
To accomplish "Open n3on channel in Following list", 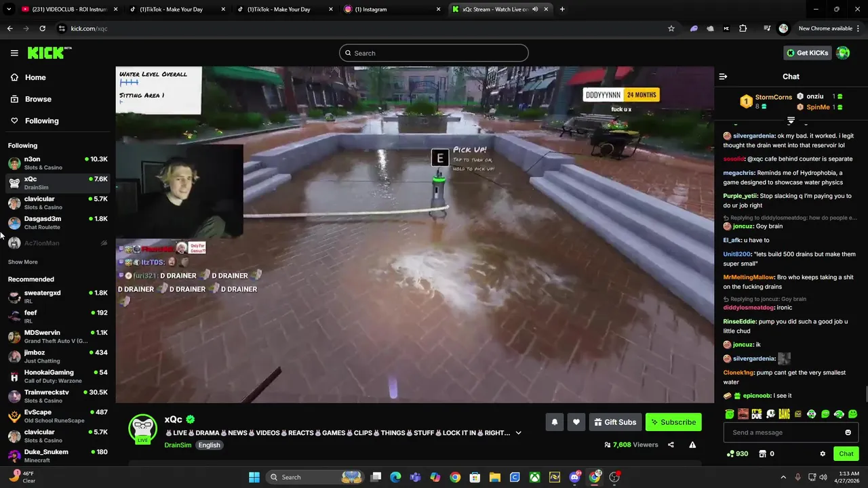I will (x=58, y=163).
